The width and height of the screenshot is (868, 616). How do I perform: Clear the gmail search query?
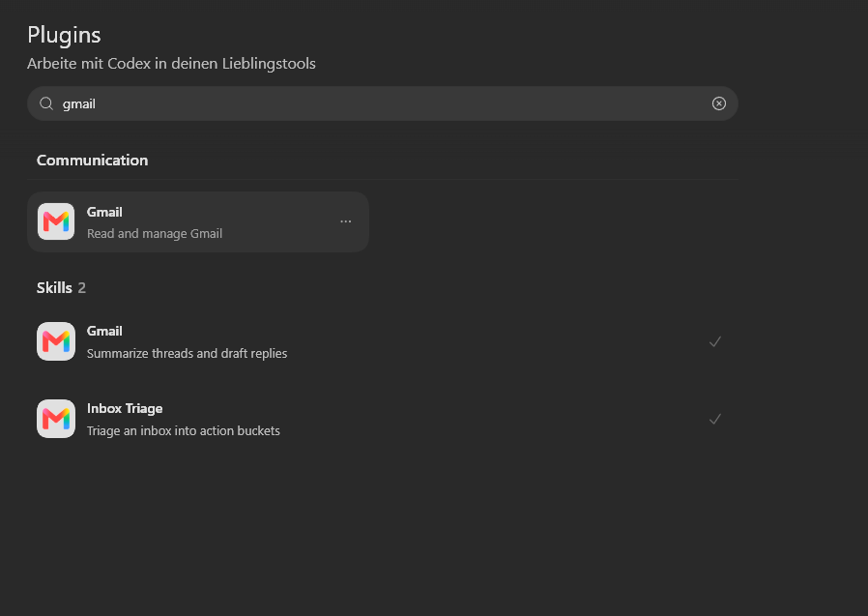coord(718,103)
